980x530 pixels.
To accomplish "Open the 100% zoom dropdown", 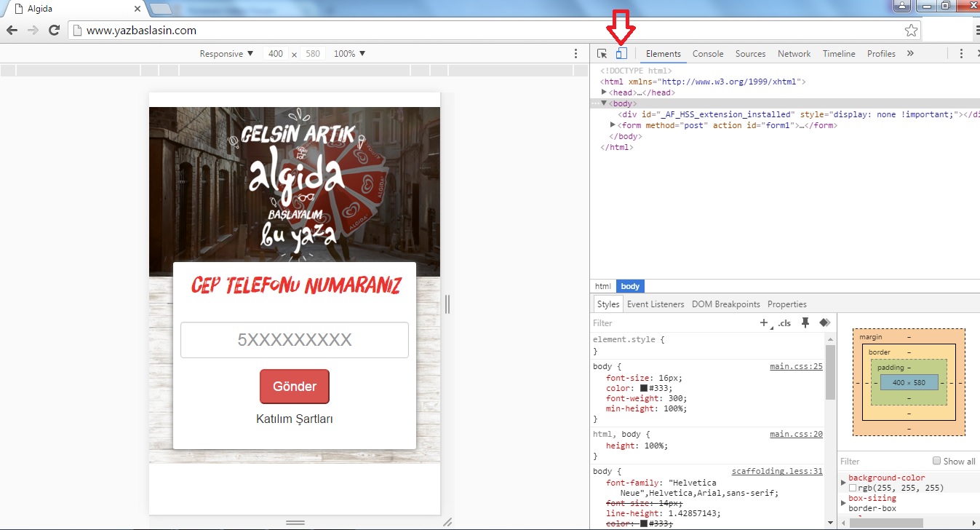I will tap(349, 54).
